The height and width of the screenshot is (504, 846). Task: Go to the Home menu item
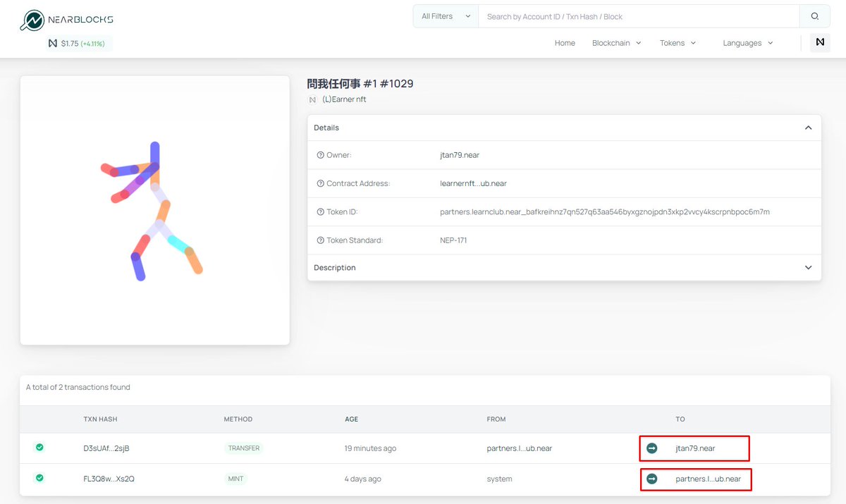[565, 43]
